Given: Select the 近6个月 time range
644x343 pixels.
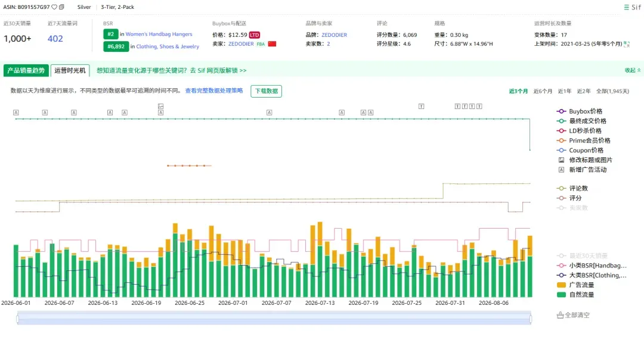Looking at the screenshot, I should click(543, 91).
